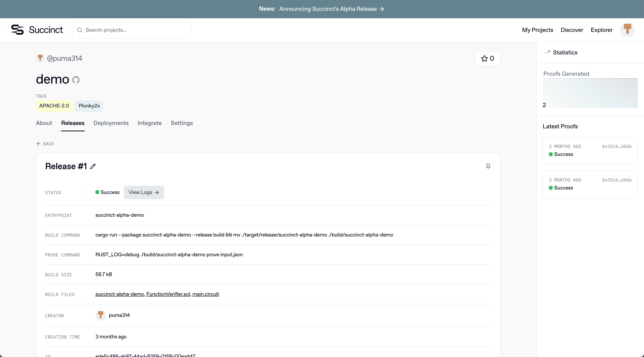644x357 pixels.
Task: Click the Statistics trend icon
Action: click(547, 52)
